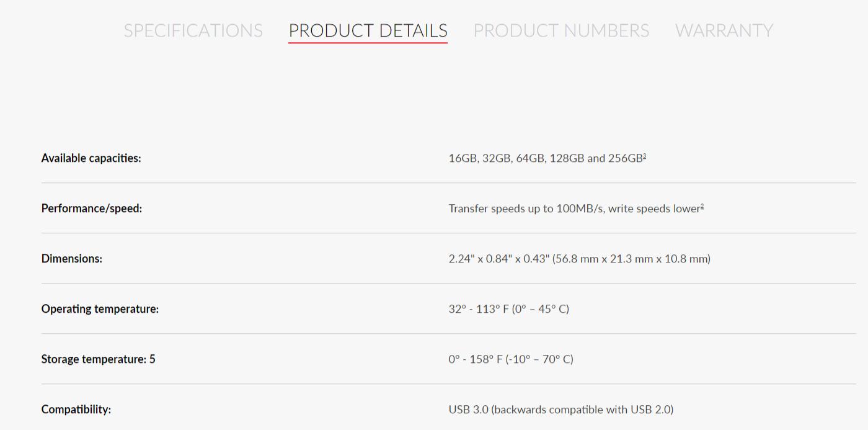
Task: View the WARRANTY tab
Action: [724, 30]
